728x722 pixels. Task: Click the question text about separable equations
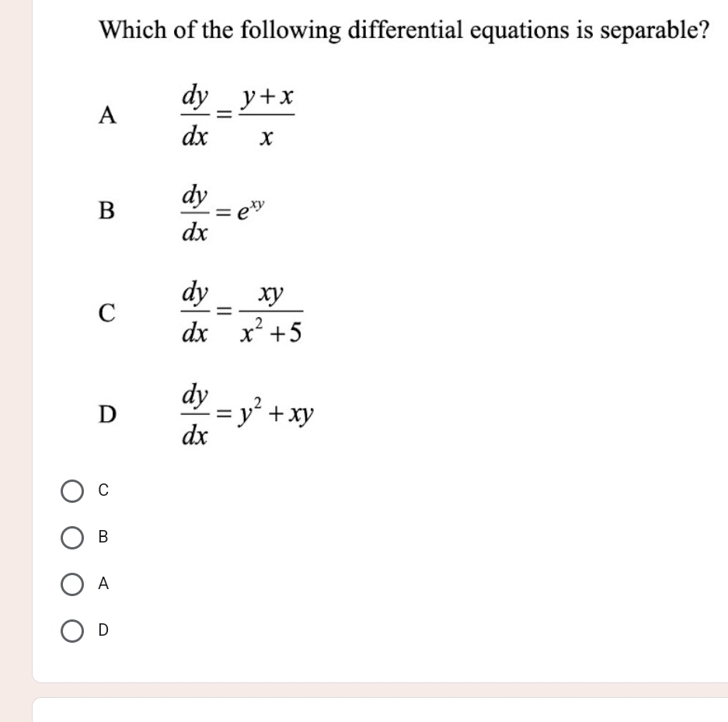(x=404, y=31)
